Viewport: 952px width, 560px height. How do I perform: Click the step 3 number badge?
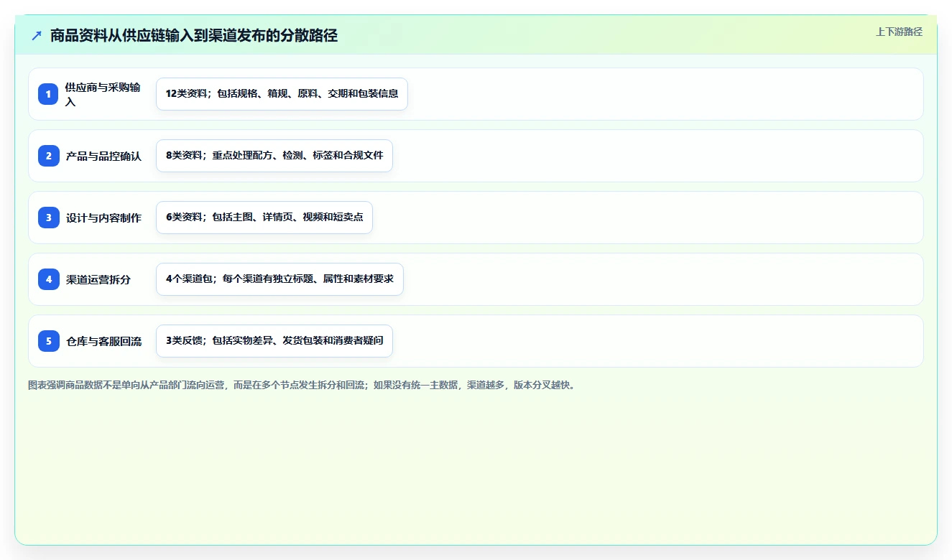[x=49, y=218]
